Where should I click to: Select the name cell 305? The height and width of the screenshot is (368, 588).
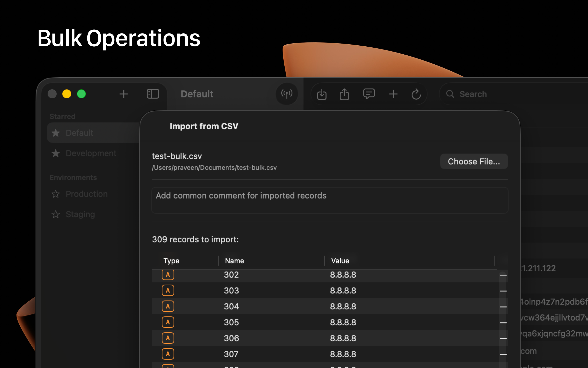point(231,322)
